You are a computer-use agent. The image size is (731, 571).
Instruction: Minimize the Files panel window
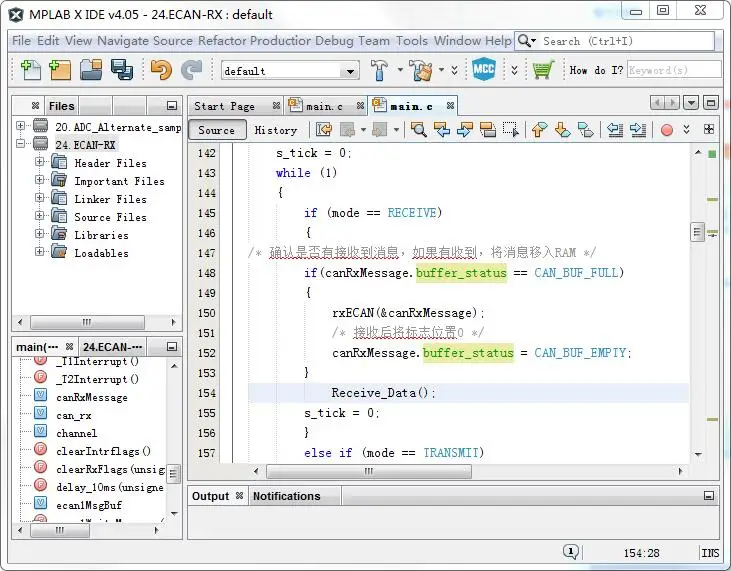point(172,106)
